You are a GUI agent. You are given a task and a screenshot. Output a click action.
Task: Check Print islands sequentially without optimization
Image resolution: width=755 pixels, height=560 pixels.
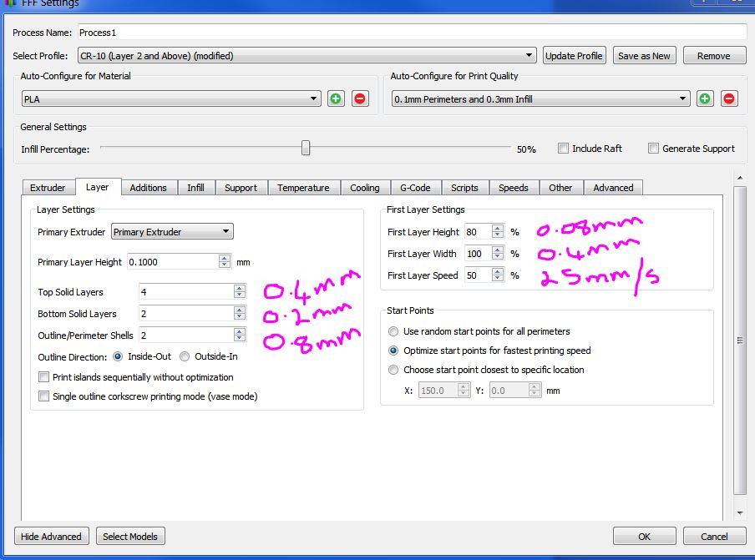tap(43, 376)
